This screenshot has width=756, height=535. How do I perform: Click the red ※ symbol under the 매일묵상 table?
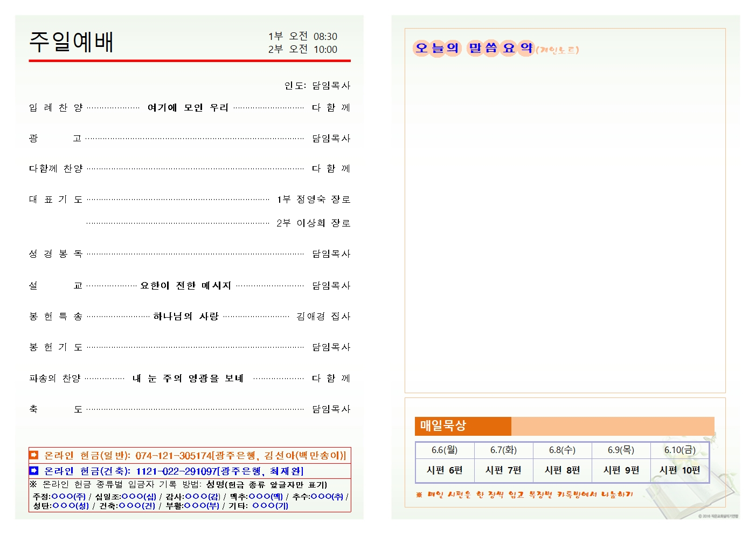[x=419, y=495]
